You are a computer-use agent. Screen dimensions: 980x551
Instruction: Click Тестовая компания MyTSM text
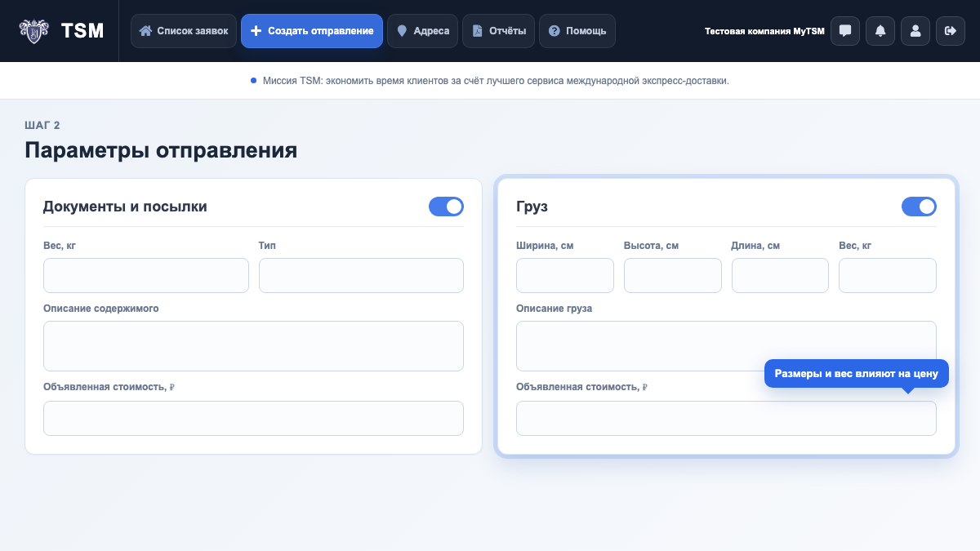click(764, 31)
